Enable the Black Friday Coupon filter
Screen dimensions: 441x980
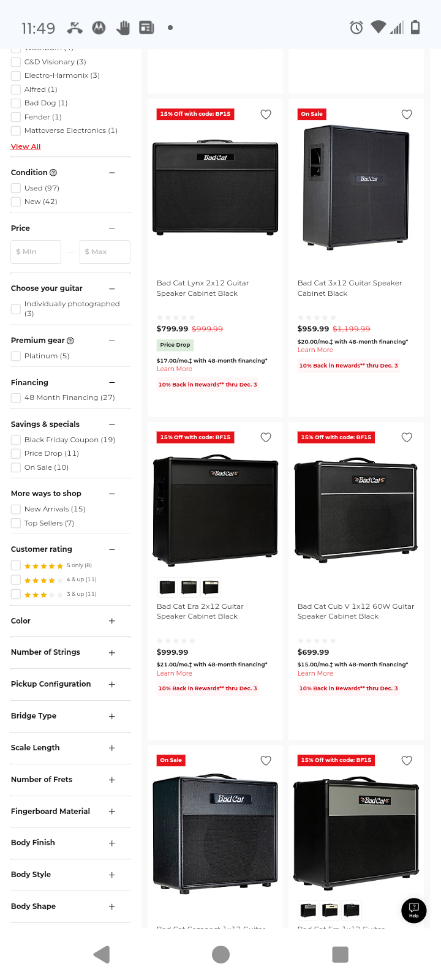pos(16,440)
